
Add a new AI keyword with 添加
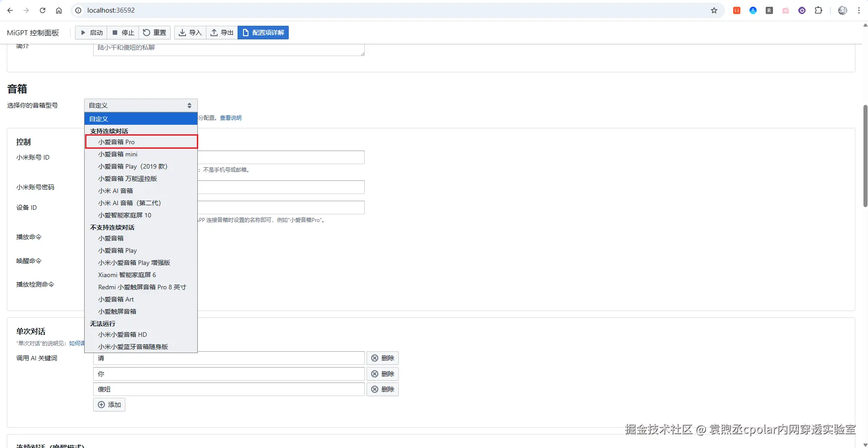coord(110,405)
